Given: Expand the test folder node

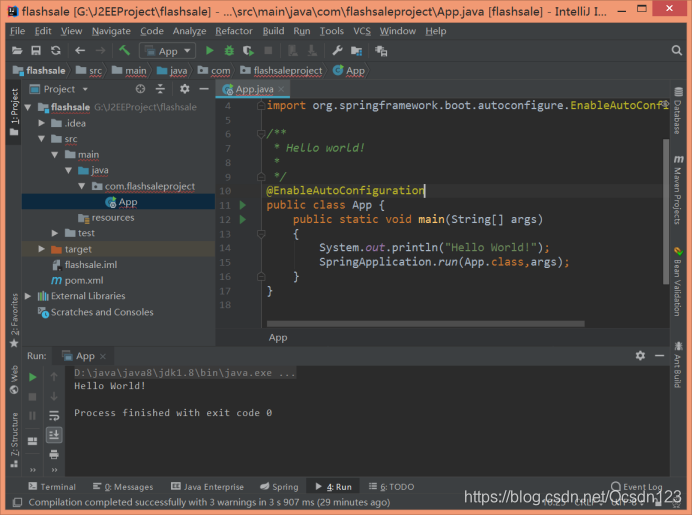Looking at the screenshot, I should click(x=55, y=233).
